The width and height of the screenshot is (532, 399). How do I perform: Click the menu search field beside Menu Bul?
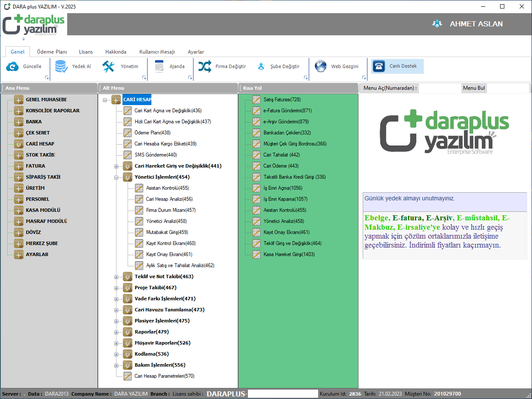tap(507, 88)
